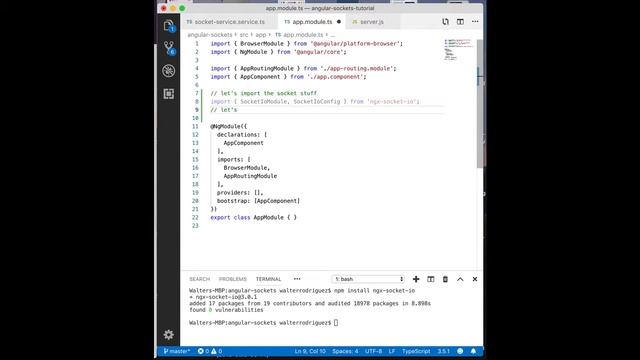
Task: Click the app breadcrumb segment
Action: 261,35
